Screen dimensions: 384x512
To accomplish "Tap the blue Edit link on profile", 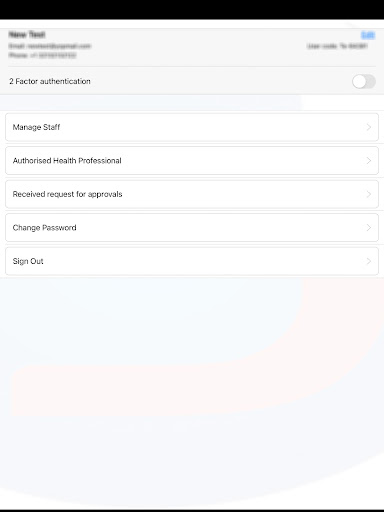I will [368, 35].
